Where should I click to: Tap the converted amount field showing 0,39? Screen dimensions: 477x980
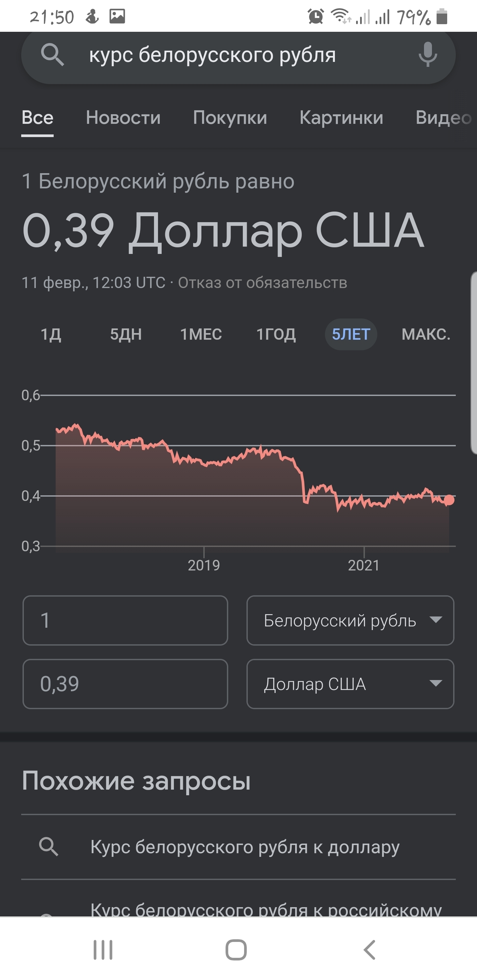[x=125, y=684]
